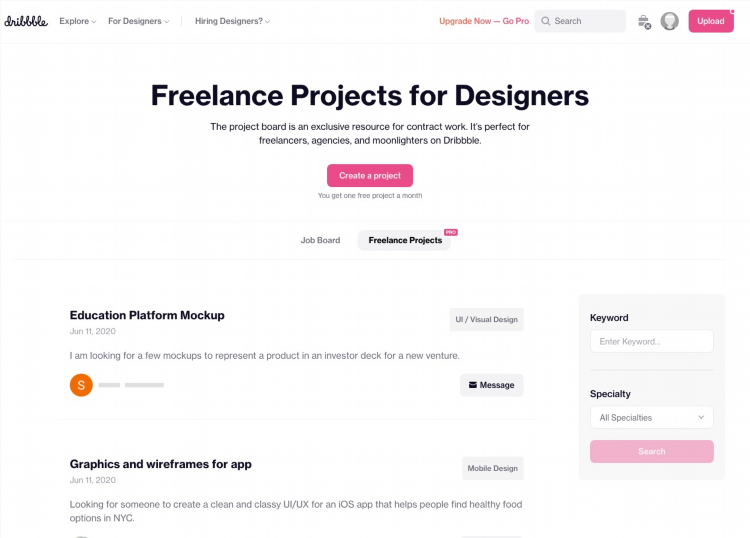Viewport: 750px width, 538px height.
Task: Open the Education Platform Mockup project
Action: (147, 315)
